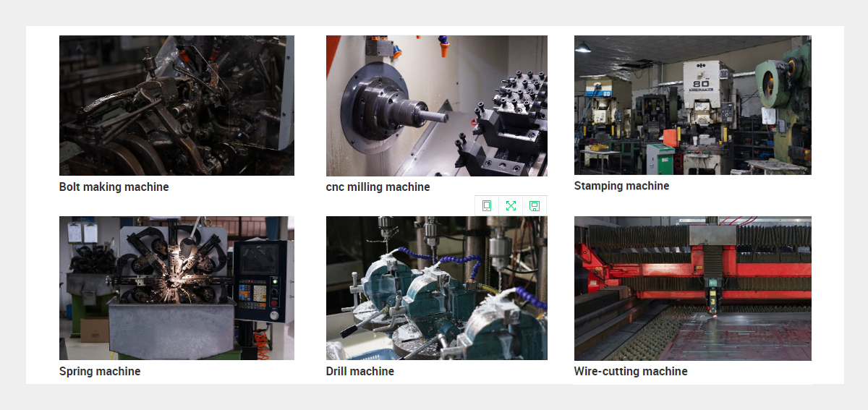This screenshot has height=410, width=868.
Task: Click the 'Spring machine' caption text
Action: coord(100,371)
